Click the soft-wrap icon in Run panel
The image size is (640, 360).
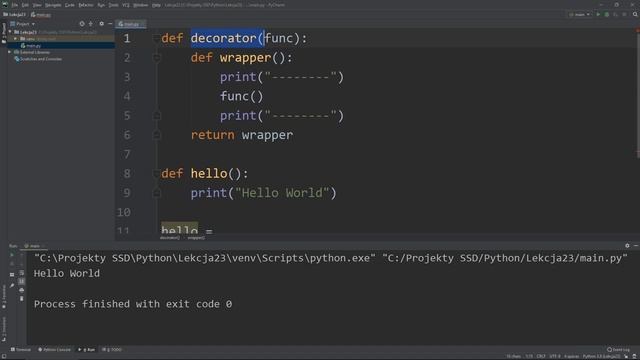(x=22, y=273)
